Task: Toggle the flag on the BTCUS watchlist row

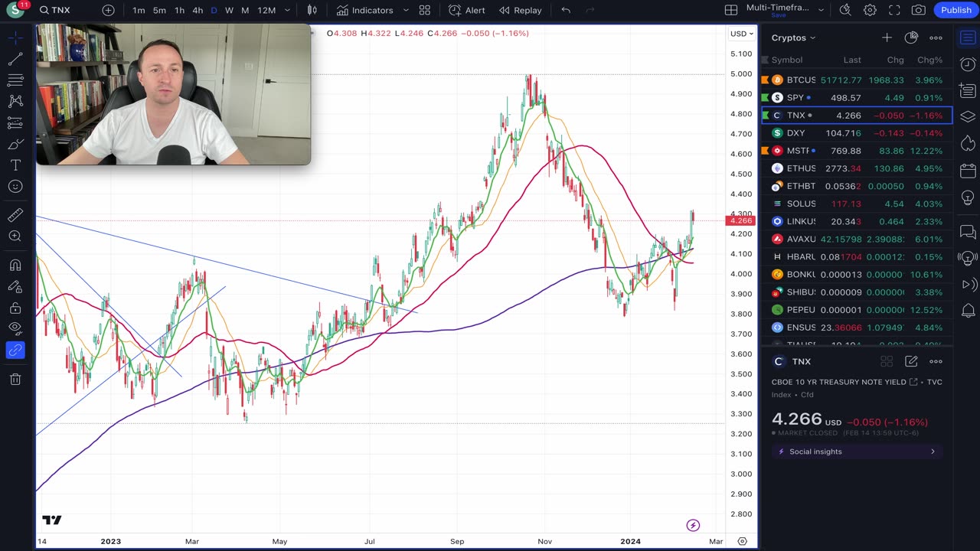Action: pyautogui.click(x=765, y=80)
